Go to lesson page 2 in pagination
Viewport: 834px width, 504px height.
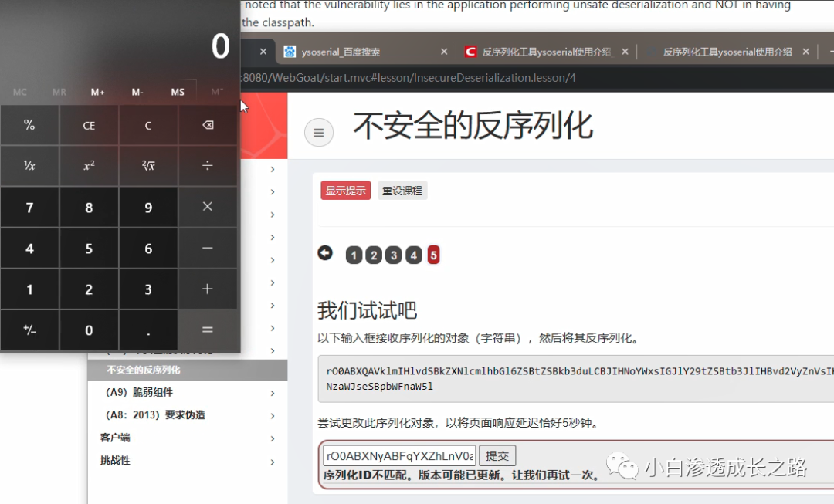pyautogui.click(x=374, y=255)
